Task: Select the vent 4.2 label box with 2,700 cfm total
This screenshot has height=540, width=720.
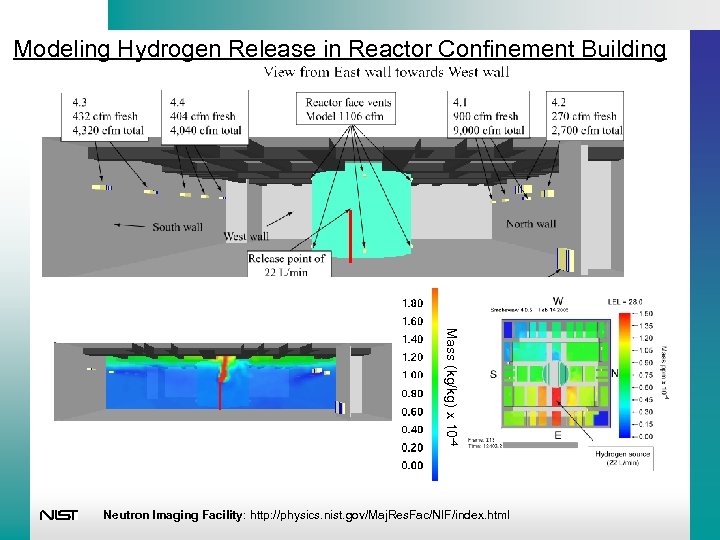Action: (585, 115)
